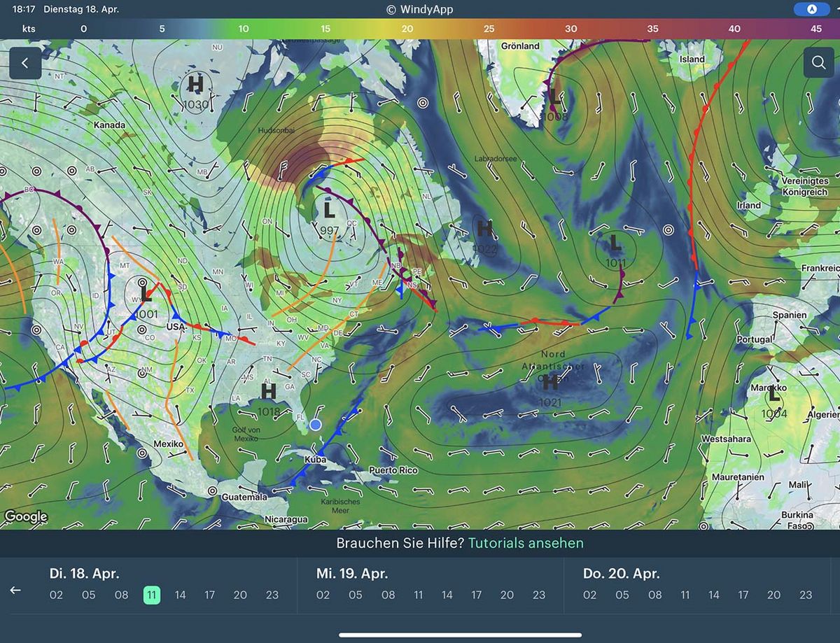The height and width of the screenshot is (643, 840).
Task: Jump to 11 on Mi. 19. Apr.
Action: click(418, 595)
